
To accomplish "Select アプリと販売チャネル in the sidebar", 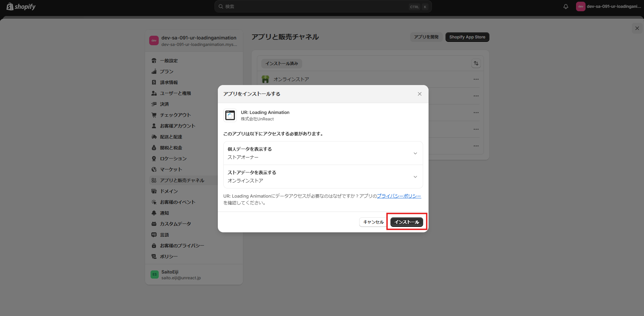I will point(182,180).
